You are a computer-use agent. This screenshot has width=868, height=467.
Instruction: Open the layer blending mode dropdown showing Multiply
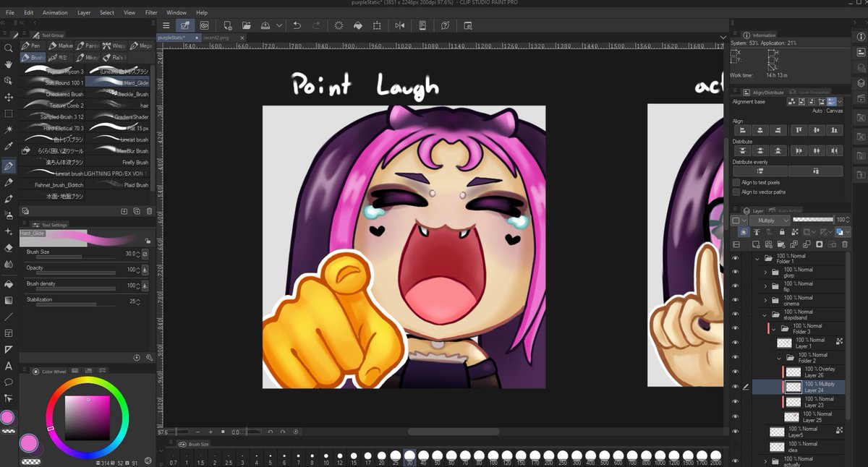pos(770,220)
